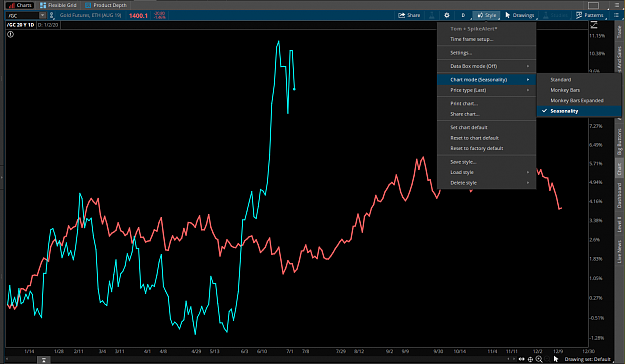The width and height of the screenshot is (625, 364).
Task: Select Monkey Bars chart mode
Action: (578, 90)
